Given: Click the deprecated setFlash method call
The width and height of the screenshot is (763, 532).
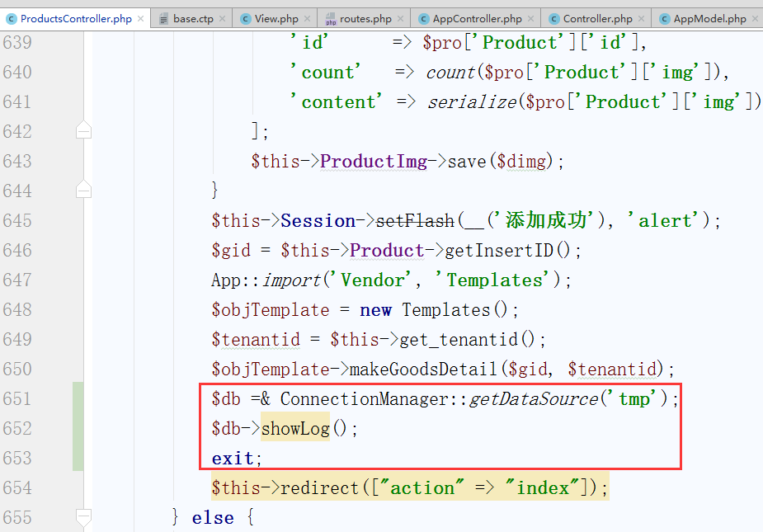Looking at the screenshot, I should 415,221.
